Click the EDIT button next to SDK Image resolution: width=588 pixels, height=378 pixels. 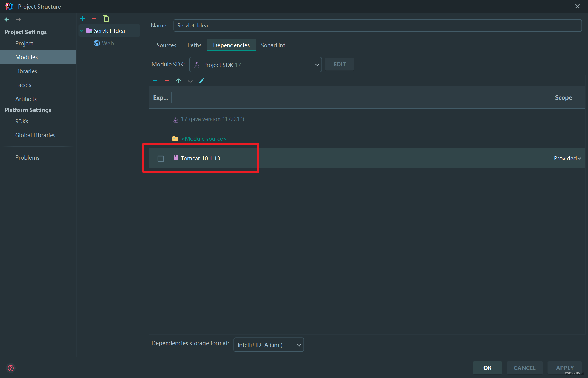[x=340, y=64]
